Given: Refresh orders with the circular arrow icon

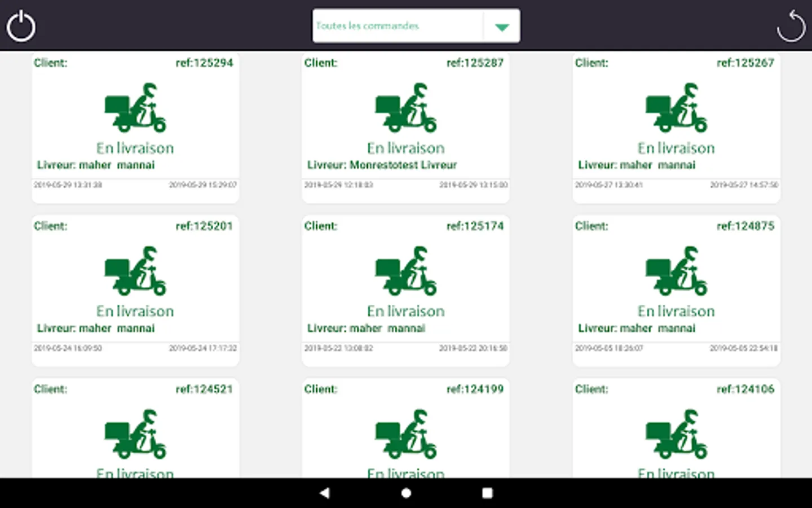Looking at the screenshot, I should [791, 26].
